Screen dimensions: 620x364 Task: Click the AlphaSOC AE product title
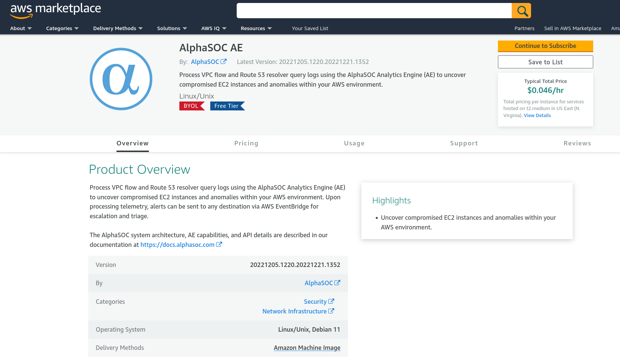pos(211,48)
